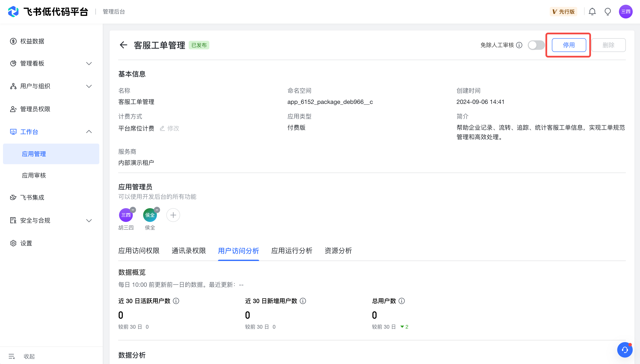The width and height of the screenshot is (640, 364).
Task: Expand the 用户与组织 chevron
Action: [x=89, y=86]
